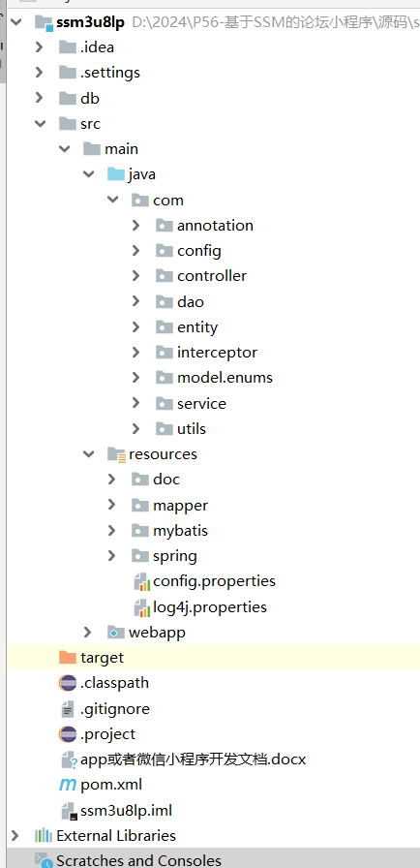
Task: Select the app或者微信小程序开发文档.docx file
Action: (193, 759)
